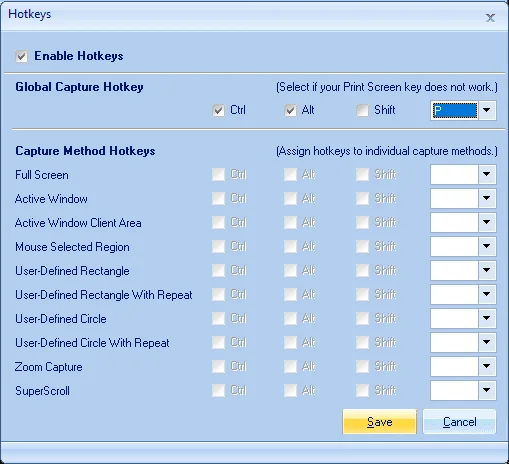Check Shift for User-Defined Rectangle With Repeat
Screen dimensions: 509x464
362,294
